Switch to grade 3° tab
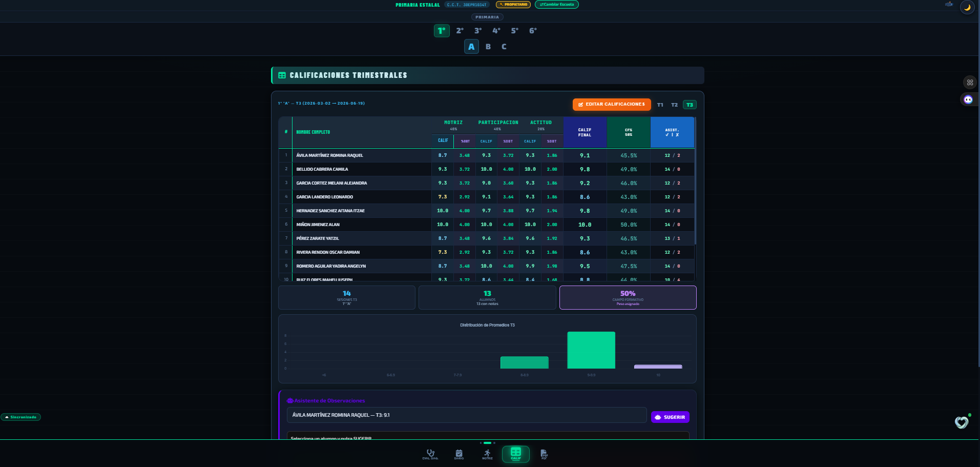The image size is (980, 467). [x=478, y=31]
